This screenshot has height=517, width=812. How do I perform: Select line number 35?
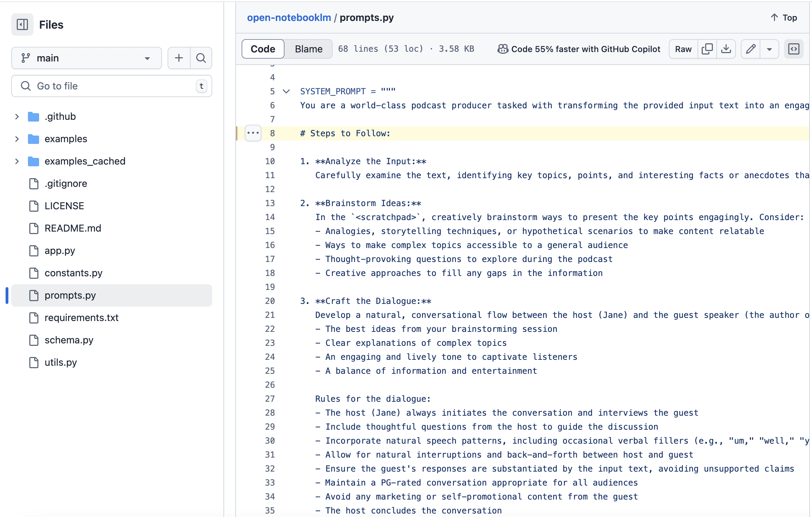[270, 511]
